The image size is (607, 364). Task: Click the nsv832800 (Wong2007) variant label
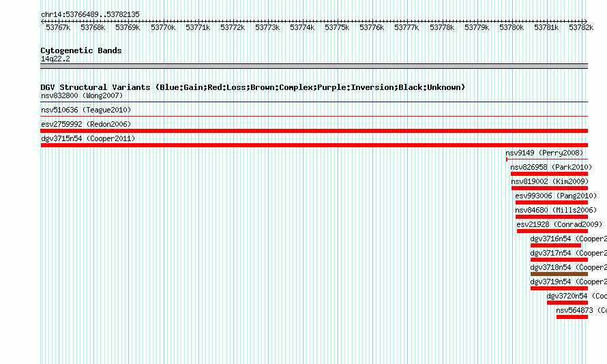(x=82, y=95)
